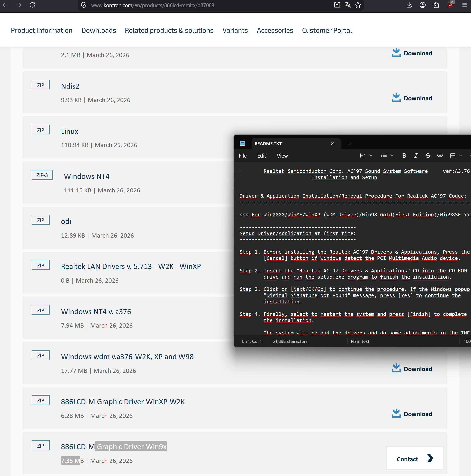This screenshot has width=471, height=476.
Task: Click the Notepad app icon
Action: pos(243,143)
